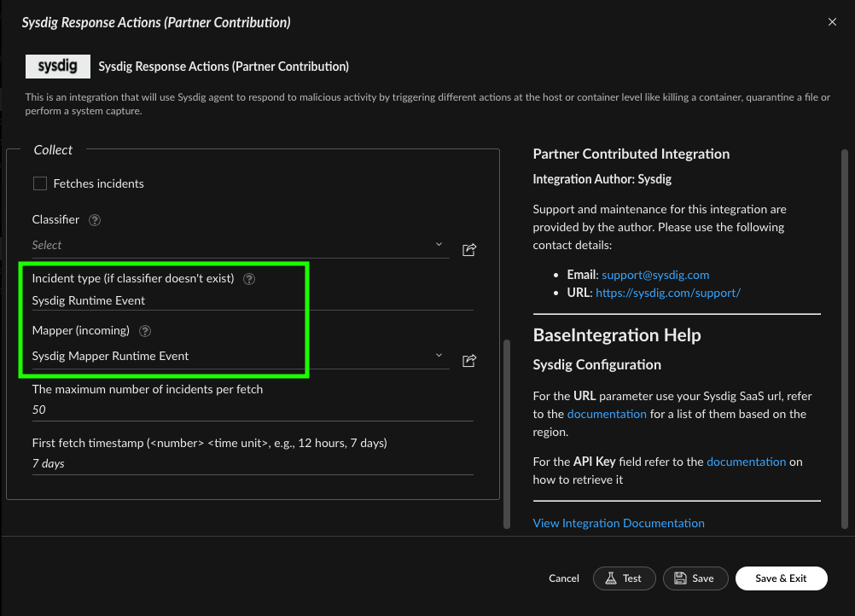The image size is (855, 616).
Task: Show help for Incident type field
Action: click(x=249, y=278)
